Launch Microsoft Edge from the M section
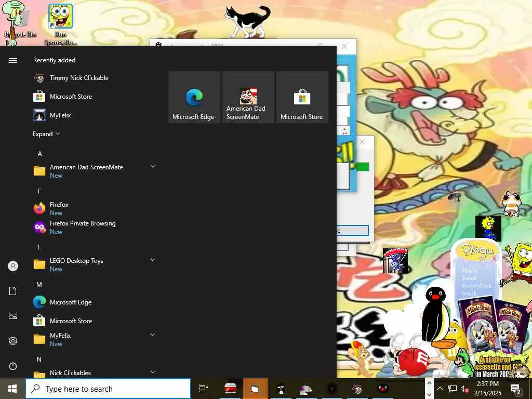Image resolution: width=532 pixels, height=399 pixels. click(94, 302)
